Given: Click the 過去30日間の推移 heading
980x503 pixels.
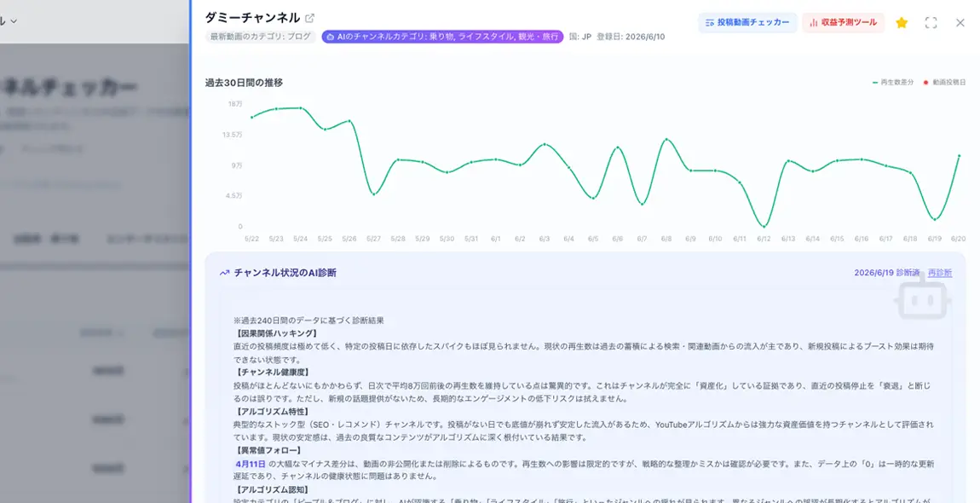Looking at the screenshot, I should tap(244, 83).
